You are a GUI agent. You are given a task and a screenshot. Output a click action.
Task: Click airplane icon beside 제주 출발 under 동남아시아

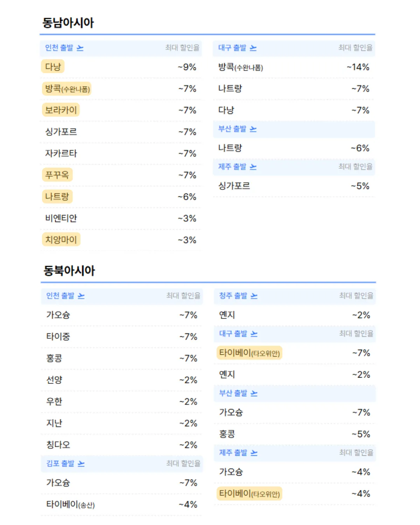click(x=253, y=166)
